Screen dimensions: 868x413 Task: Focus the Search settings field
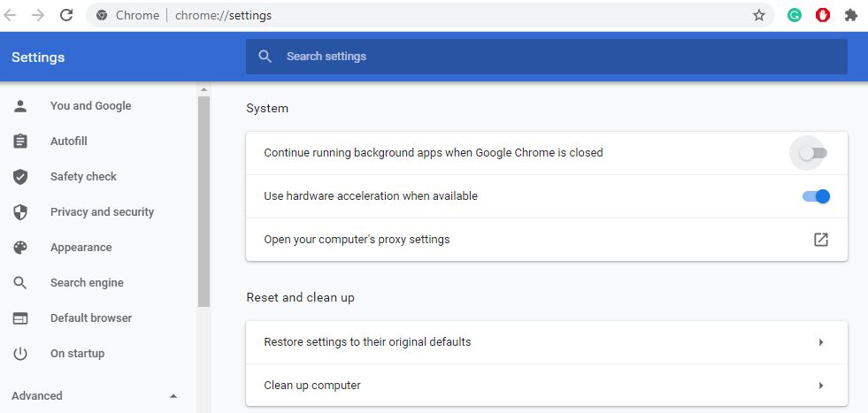point(547,57)
